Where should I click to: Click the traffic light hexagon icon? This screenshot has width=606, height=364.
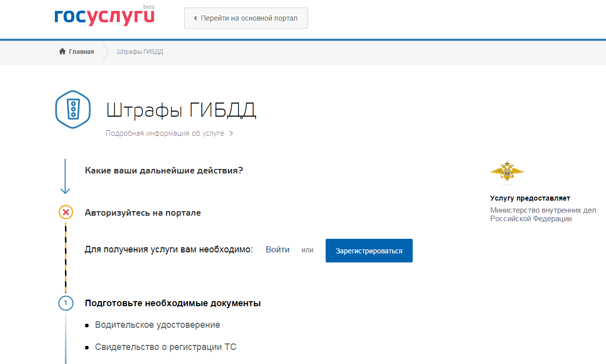(72, 110)
